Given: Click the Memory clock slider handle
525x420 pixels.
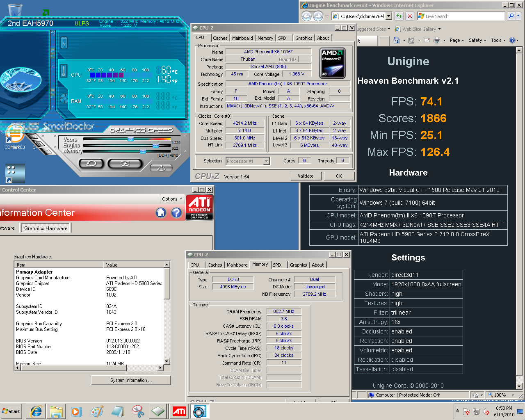Looking at the screenshot, I should click(143, 151).
